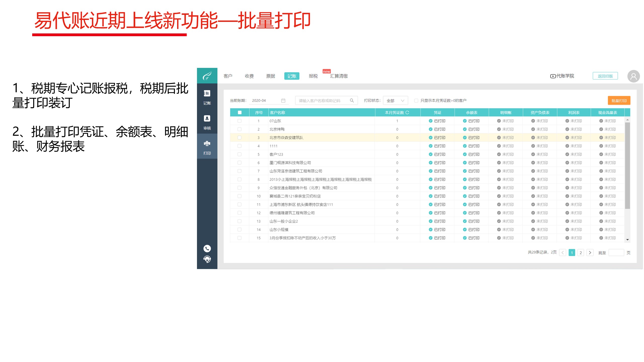Viewport: 644px width, 362px height.
Task: Click page 1 pagination button
Action: 572,253
